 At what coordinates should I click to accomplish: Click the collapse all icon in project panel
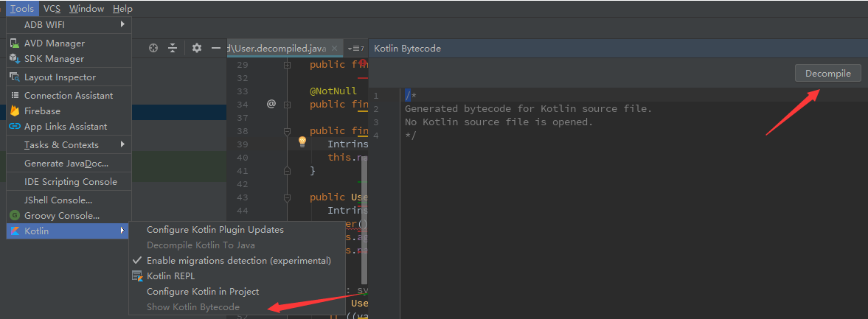[x=173, y=48]
